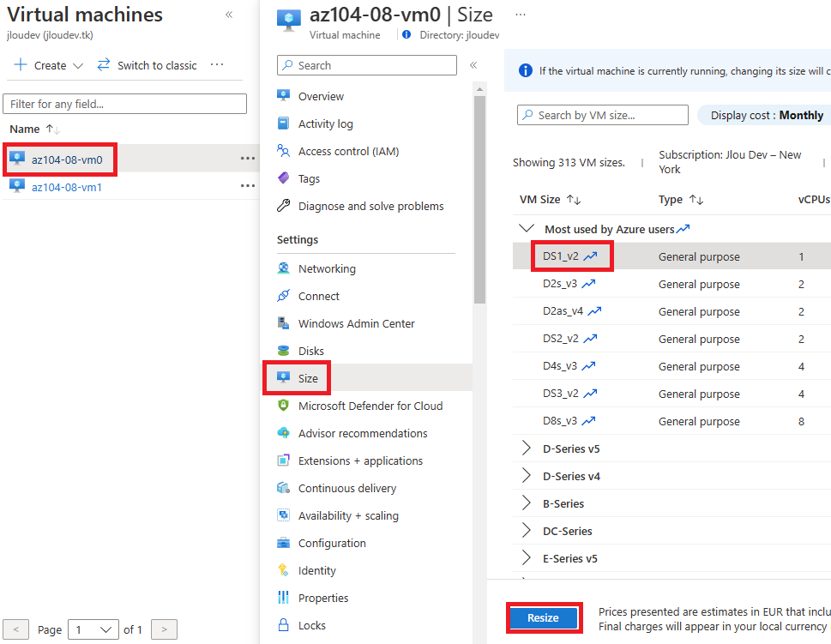Screen dimensions: 831x644
Task: Click the purple Tags icon
Action: (284, 178)
